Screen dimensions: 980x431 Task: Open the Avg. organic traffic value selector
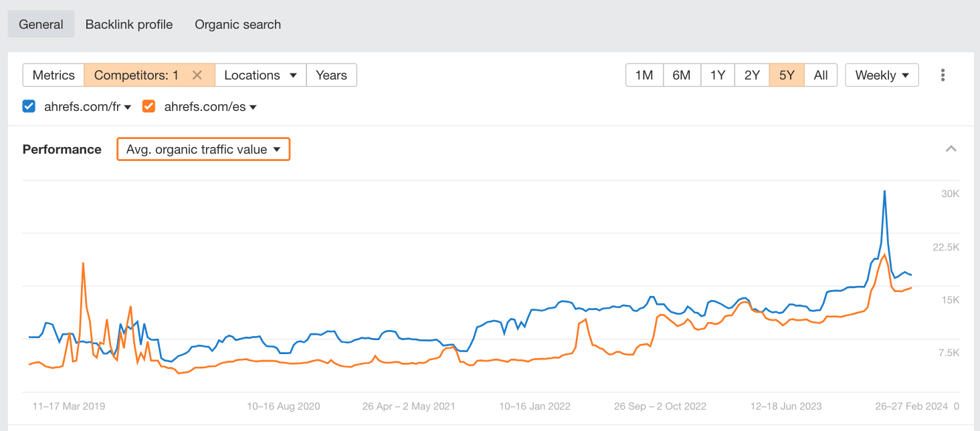[x=203, y=149]
